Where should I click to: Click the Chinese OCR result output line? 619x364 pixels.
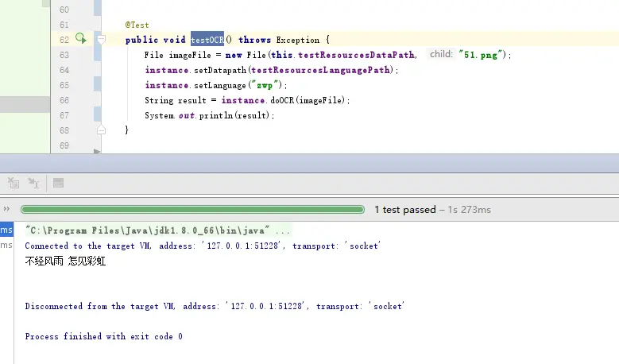65,261
